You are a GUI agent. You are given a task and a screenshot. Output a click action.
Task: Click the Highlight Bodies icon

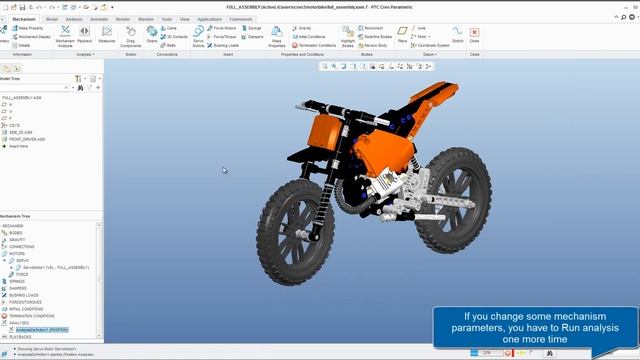coord(348,36)
